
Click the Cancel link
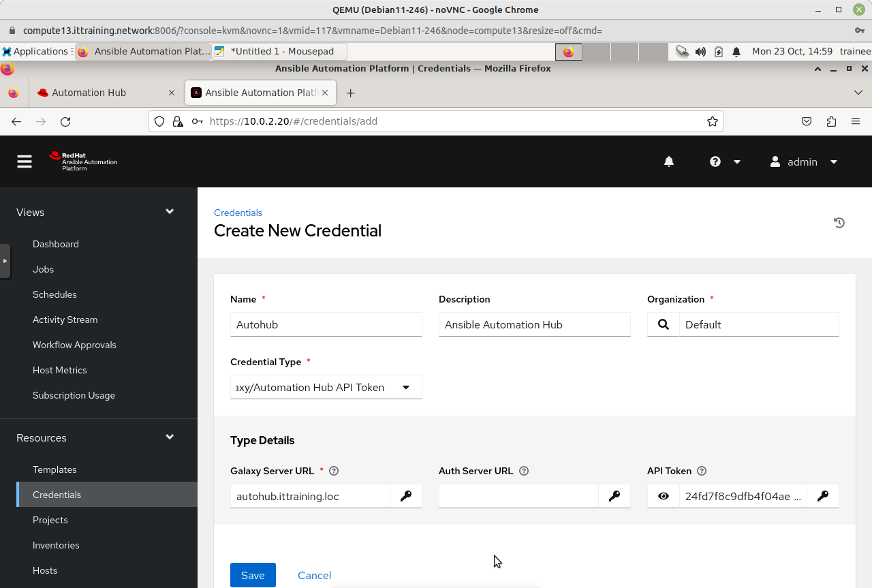(314, 575)
